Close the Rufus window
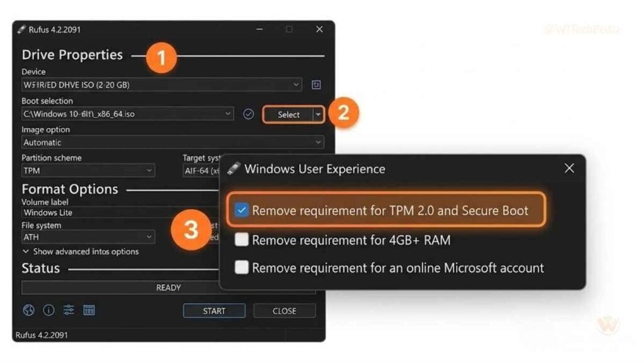644x362 pixels. tap(319, 29)
